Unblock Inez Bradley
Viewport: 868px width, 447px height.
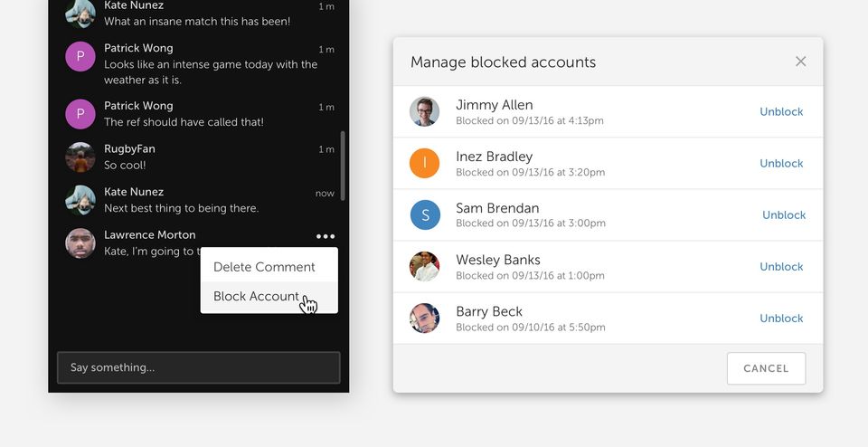coord(781,164)
